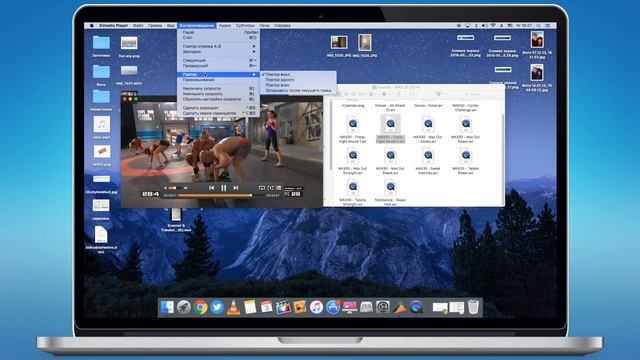Toggle fullscreen icon in player controls
640x360 pixels.
coord(270,188)
